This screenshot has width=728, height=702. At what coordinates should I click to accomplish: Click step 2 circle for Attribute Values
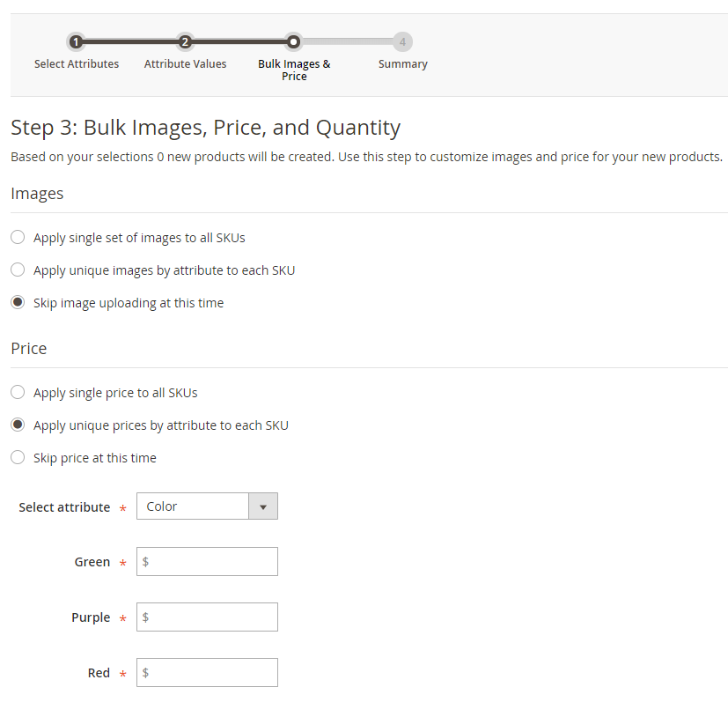click(185, 41)
